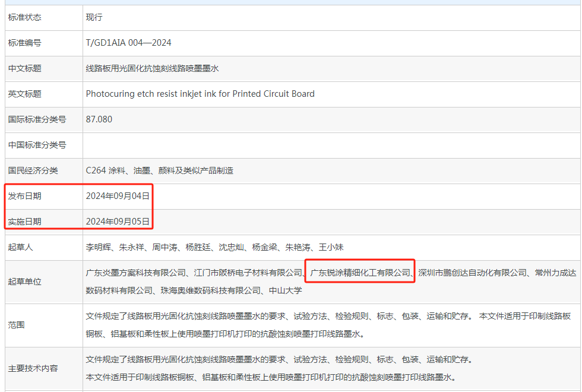Screen dimensions: 582x392
Task: Click the 标准状态 row label
Action: [21, 17]
